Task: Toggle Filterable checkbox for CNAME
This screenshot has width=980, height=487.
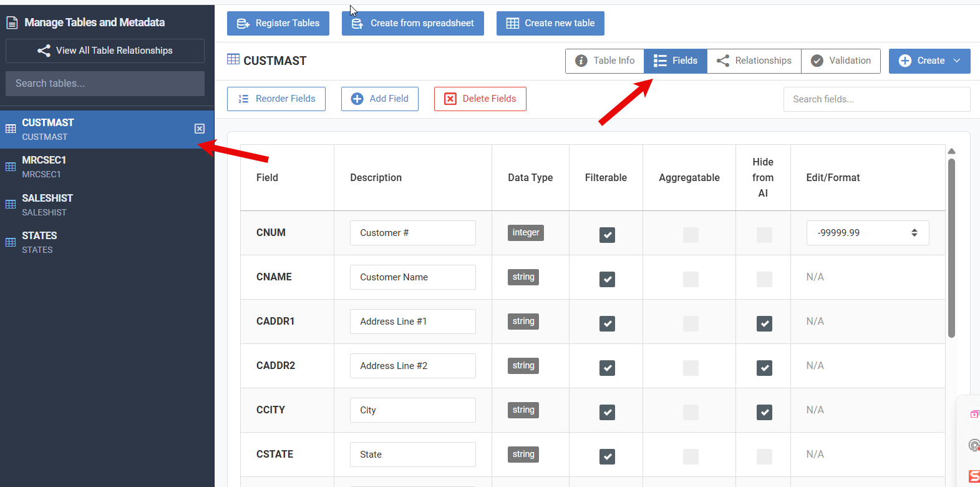Action: (608, 279)
